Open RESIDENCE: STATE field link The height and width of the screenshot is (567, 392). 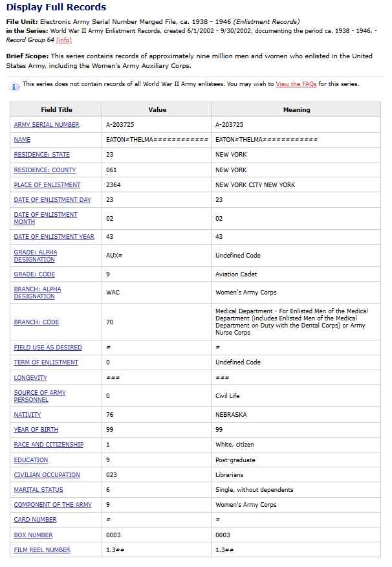pyautogui.click(x=41, y=155)
